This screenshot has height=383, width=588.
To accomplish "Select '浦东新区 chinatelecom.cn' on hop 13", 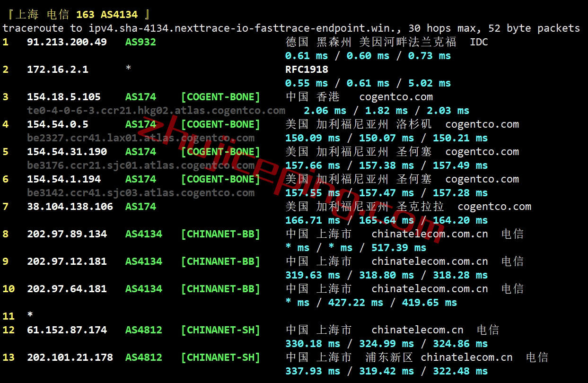I will click(439, 357).
